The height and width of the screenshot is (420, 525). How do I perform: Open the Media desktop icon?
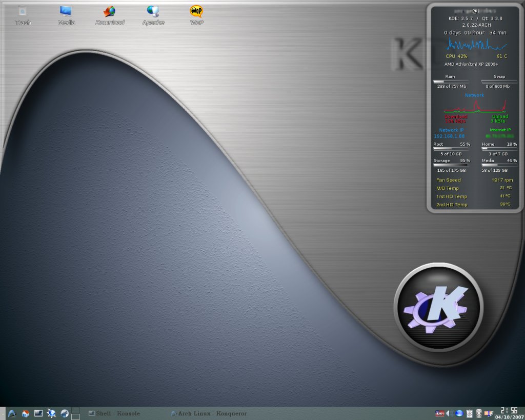(66, 16)
